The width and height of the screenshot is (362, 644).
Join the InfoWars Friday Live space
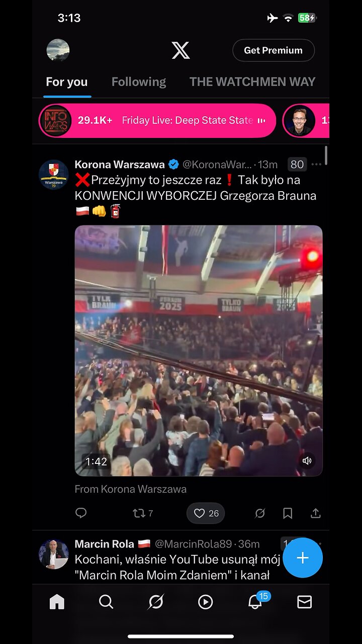pos(157,121)
